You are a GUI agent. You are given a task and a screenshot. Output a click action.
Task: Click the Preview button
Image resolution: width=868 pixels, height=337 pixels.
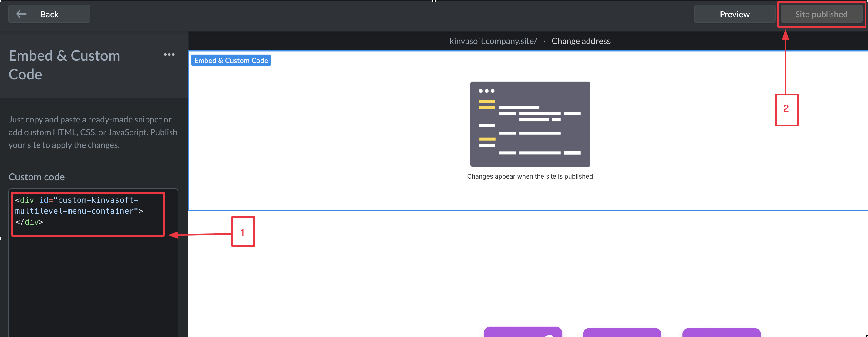pos(734,14)
